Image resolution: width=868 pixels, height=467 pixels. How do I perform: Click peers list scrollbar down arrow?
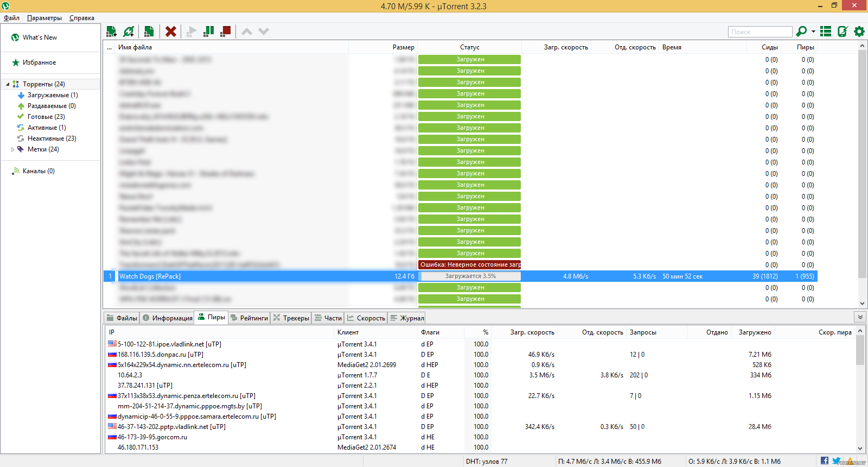860,448
